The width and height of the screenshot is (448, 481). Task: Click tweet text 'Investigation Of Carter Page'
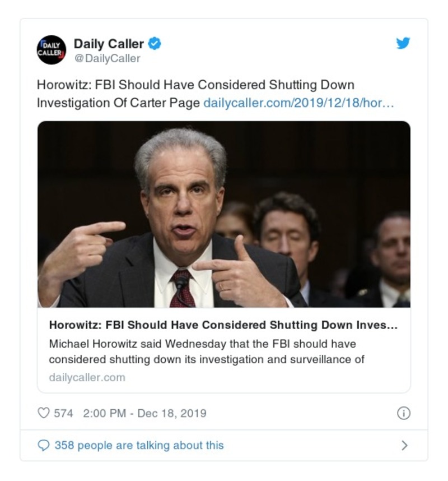(118, 103)
